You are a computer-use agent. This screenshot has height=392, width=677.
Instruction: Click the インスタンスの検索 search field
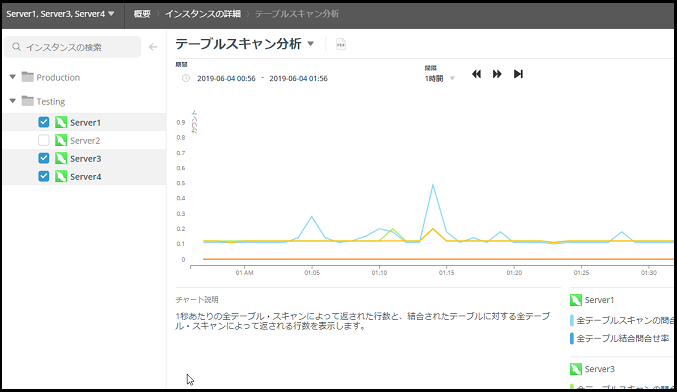tap(73, 47)
